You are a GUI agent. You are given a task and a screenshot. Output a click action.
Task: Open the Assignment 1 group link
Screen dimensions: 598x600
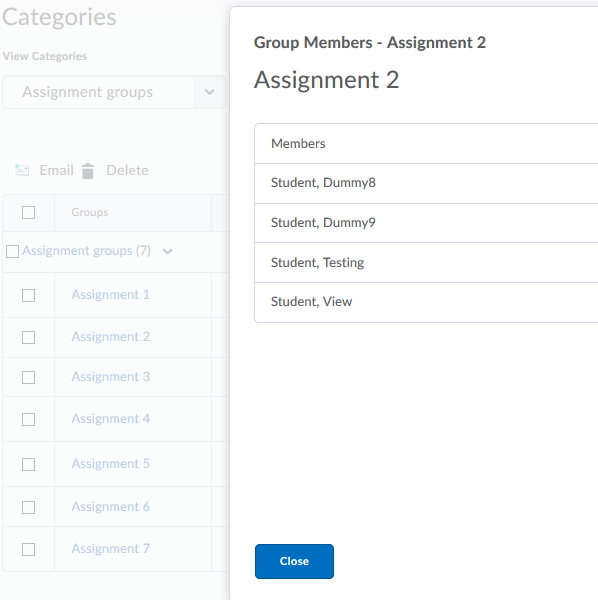coord(111,295)
